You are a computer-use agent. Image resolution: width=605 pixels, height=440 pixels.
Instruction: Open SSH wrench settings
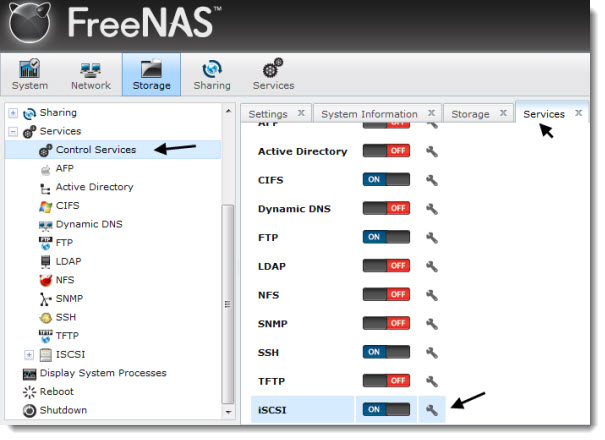432,352
